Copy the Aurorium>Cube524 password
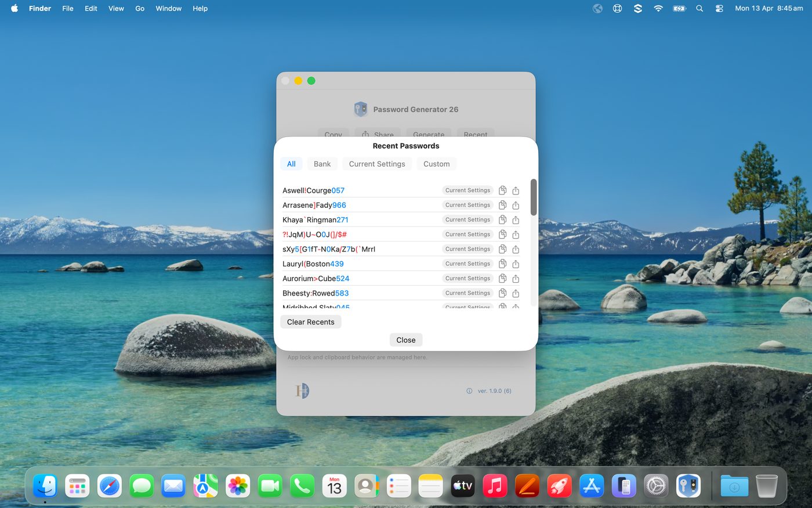Screen dimensions: 812x508 (503, 279)
